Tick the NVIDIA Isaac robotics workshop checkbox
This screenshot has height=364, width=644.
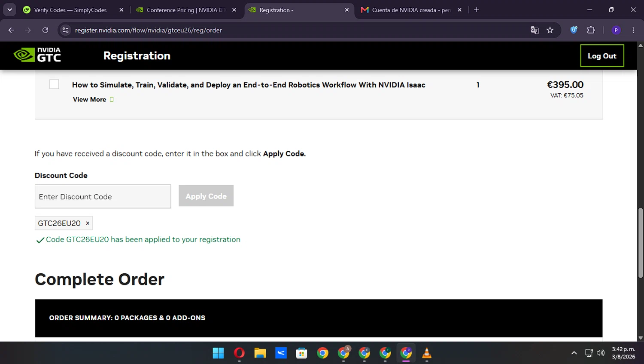coord(54,84)
